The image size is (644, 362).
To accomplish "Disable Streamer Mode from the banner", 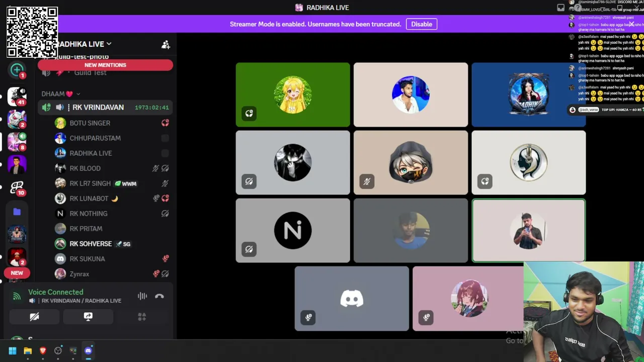I will point(422,24).
